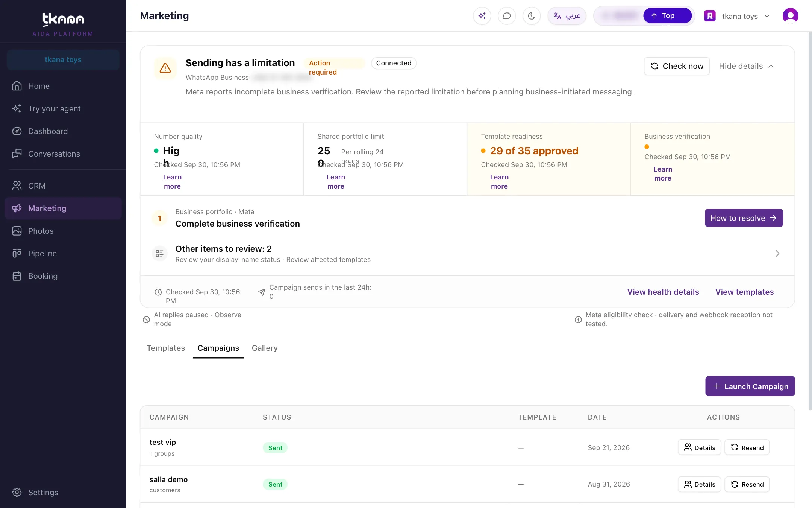
Task: Open the AI sparkle assistant icon
Action: pyautogui.click(x=482, y=16)
